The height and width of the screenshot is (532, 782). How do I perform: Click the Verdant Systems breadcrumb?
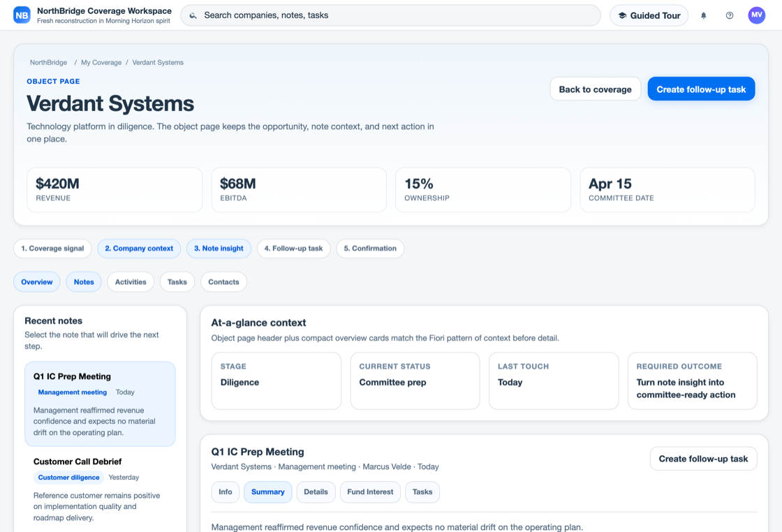point(158,62)
